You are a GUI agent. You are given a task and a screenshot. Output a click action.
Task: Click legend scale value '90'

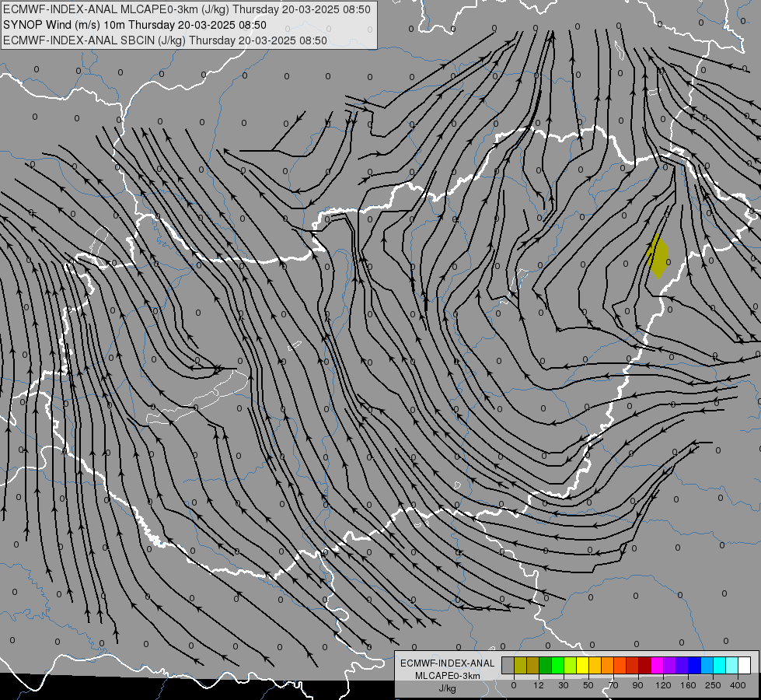click(637, 685)
